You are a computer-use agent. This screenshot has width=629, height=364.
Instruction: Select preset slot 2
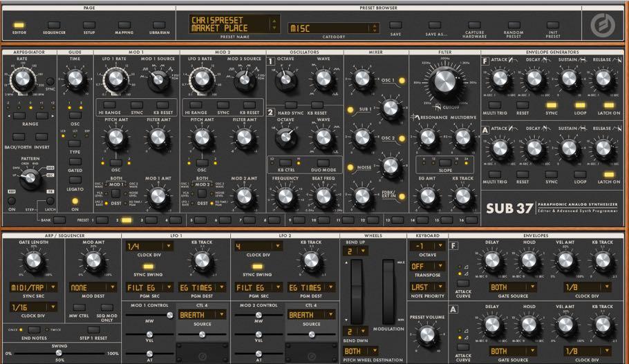[x=126, y=220]
